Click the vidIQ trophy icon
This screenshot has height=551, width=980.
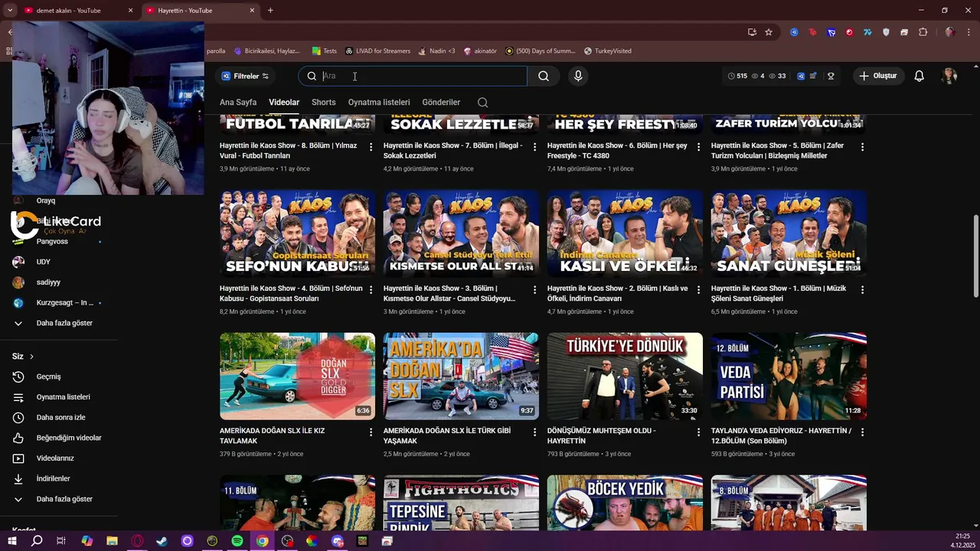click(x=831, y=76)
